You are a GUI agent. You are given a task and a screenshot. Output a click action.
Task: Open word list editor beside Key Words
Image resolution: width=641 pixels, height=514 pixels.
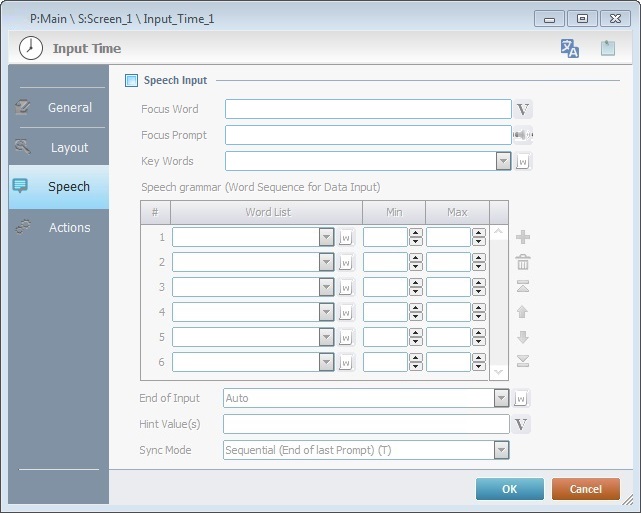tap(523, 161)
